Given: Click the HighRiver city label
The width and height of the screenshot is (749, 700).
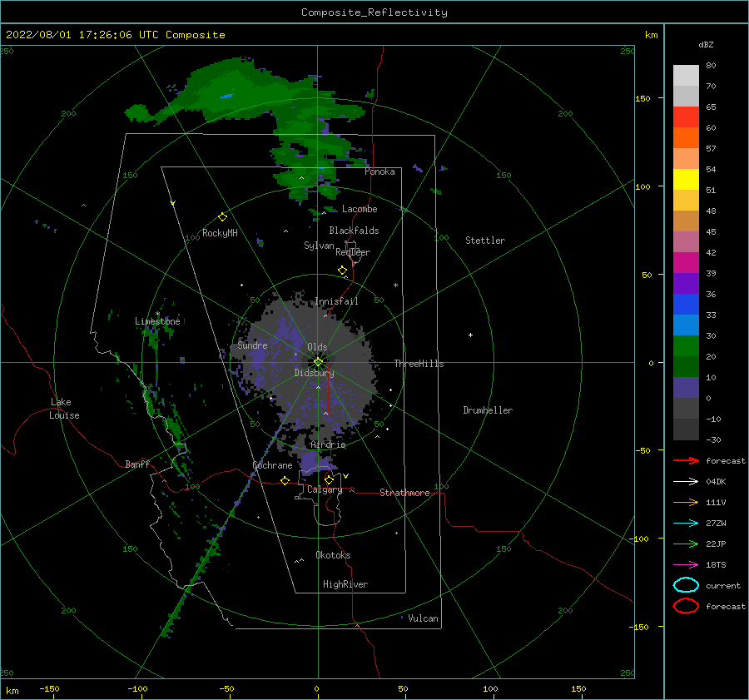Looking at the screenshot, I should pyautogui.click(x=345, y=584).
